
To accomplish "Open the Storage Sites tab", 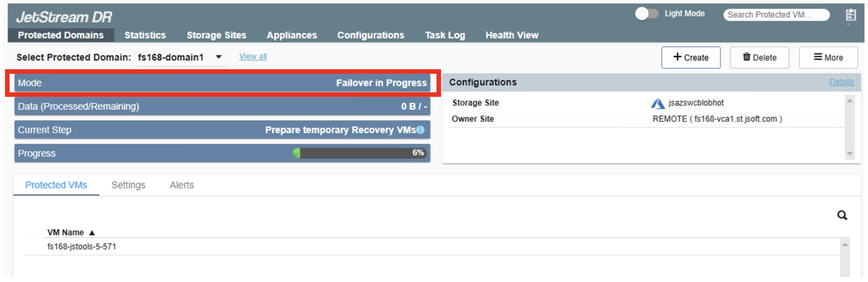I will tap(216, 35).
